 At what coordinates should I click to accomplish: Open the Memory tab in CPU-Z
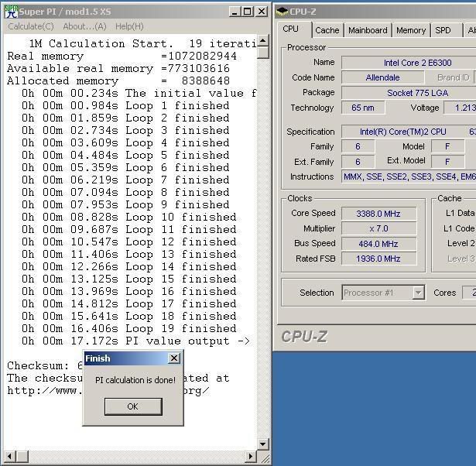[411, 30]
